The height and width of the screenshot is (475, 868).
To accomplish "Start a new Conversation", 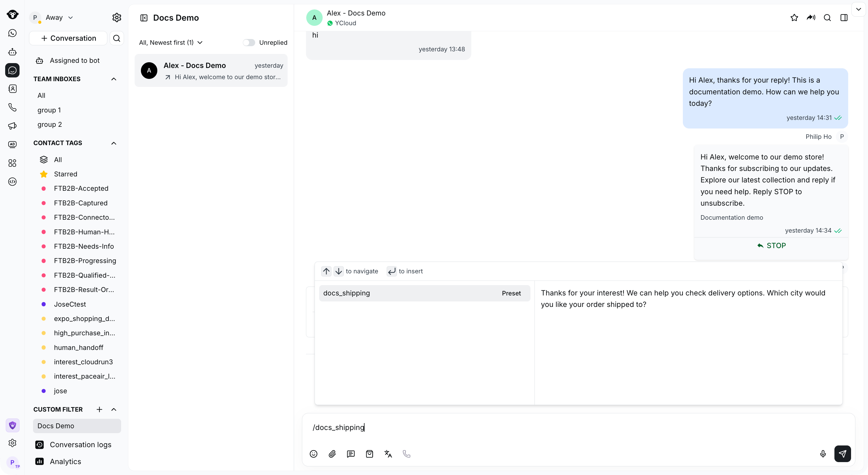I will pyautogui.click(x=68, y=38).
